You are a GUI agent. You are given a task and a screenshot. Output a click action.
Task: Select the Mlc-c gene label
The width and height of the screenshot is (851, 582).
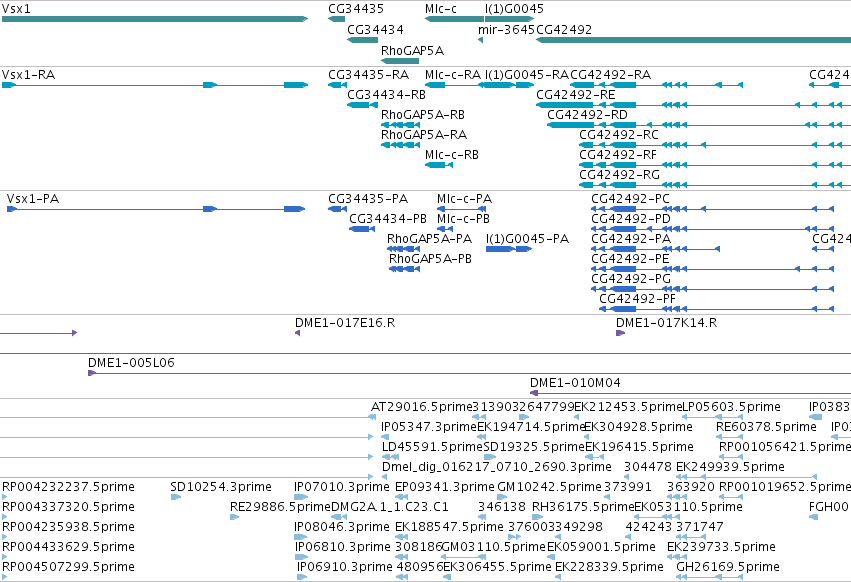[x=441, y=9]
